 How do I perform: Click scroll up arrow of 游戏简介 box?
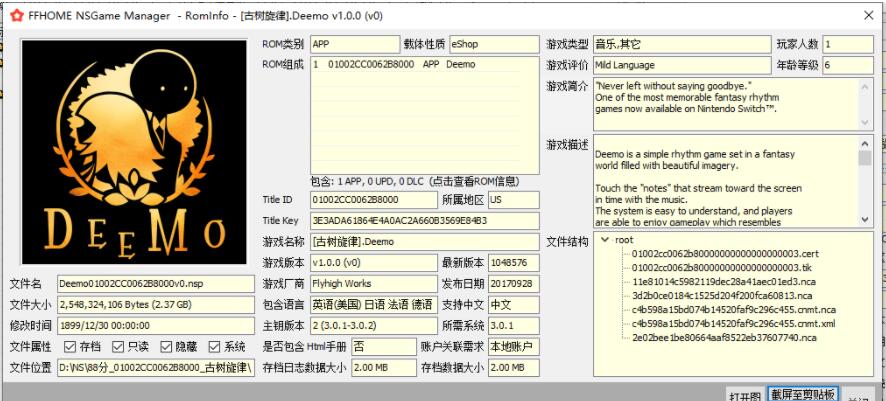pyautogui.click(x=865, y=86)
